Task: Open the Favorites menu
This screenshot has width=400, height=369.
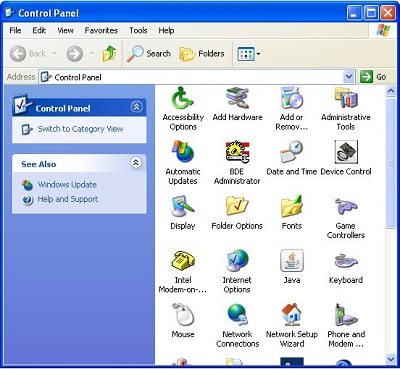Action: (101, 30)
